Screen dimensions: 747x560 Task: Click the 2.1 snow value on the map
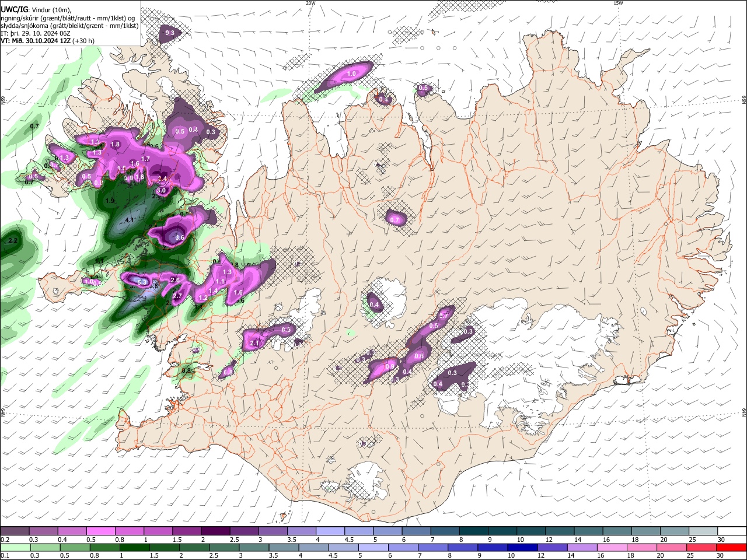[254, 344]
